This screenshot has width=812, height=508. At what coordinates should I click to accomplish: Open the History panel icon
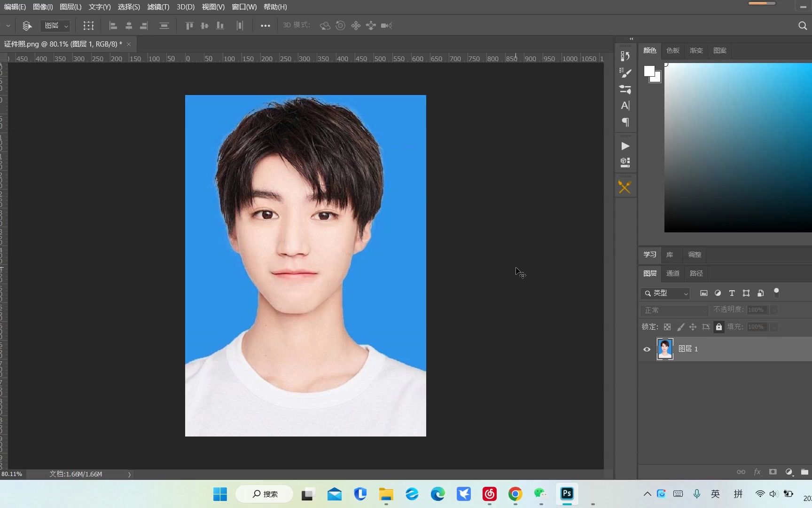[625, 56]
